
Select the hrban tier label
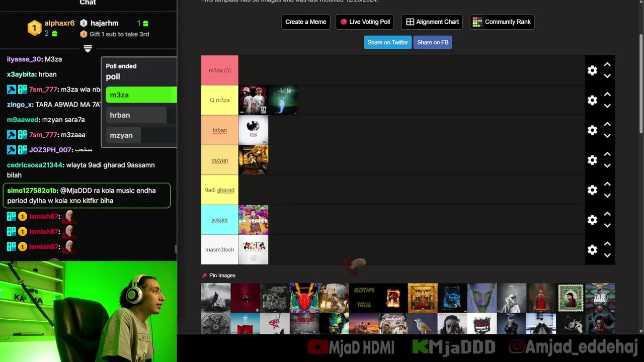tap(219, 130)
